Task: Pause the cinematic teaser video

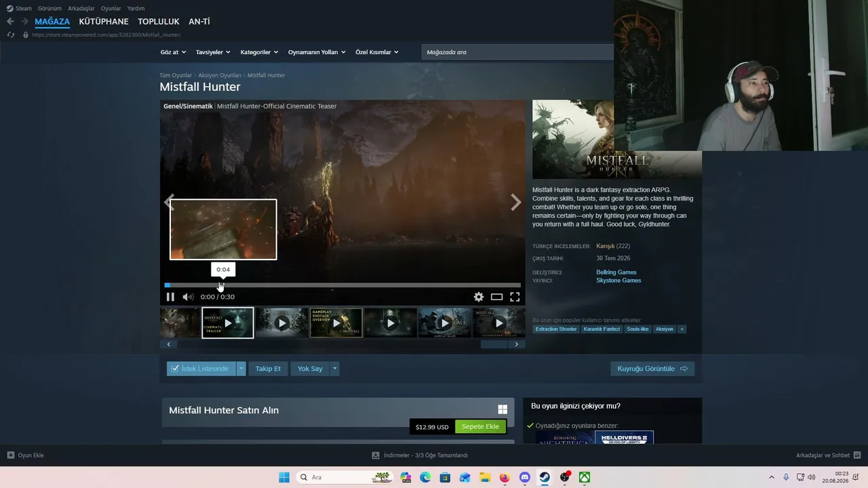Action: [170, 297]
